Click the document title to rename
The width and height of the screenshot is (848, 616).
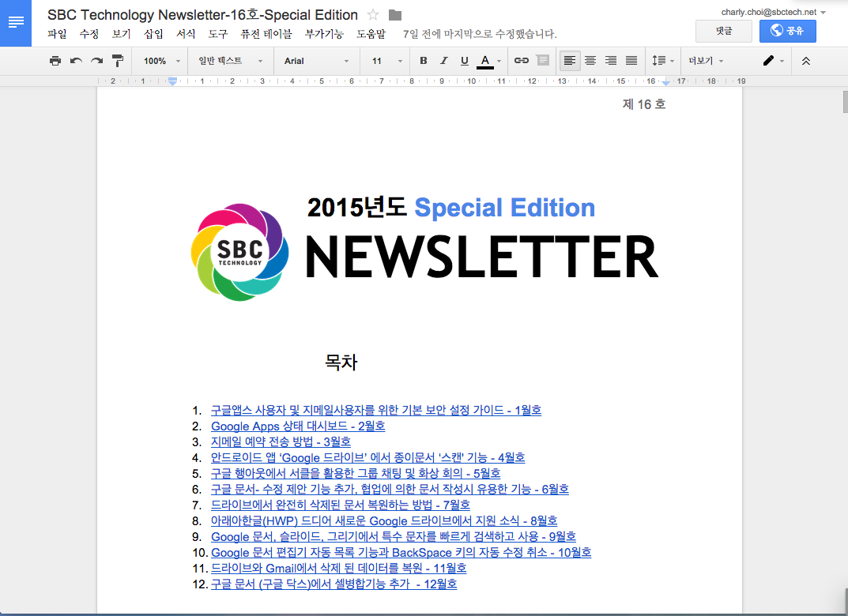pyautogui.click(x=203, y=15)
